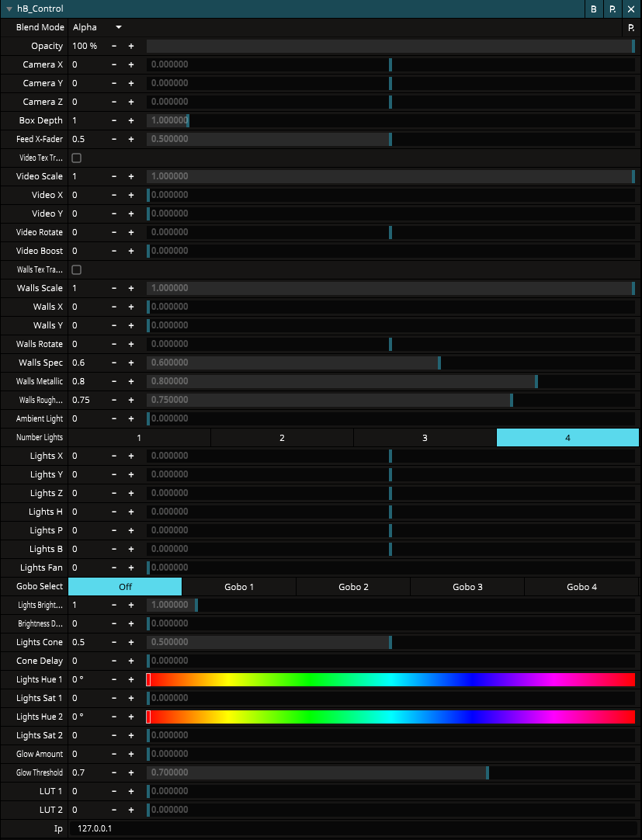Increase Walls Spec with plus button
The height and width of the screenshot is (840, 642).
coord(130,363)
